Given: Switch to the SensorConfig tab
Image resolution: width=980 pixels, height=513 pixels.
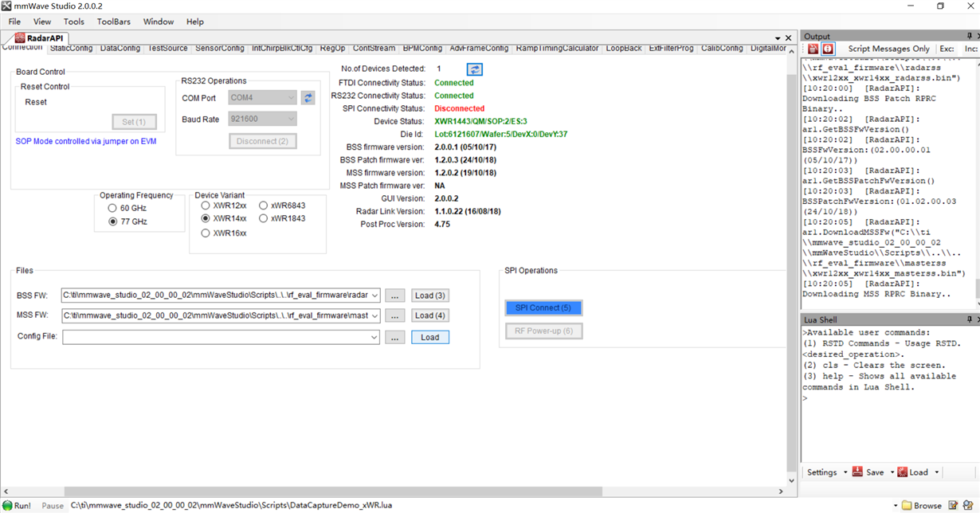Looking at the screenshot, I should 220,49.
